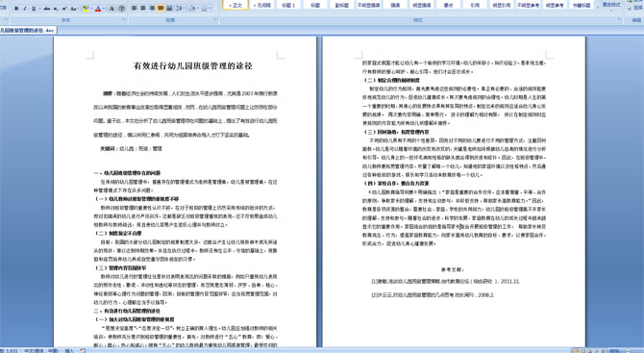The width and height of the screenshot is (644, 353).
Task: Click the paragraph shading bucket icon
Action: (x=191, y=9)
